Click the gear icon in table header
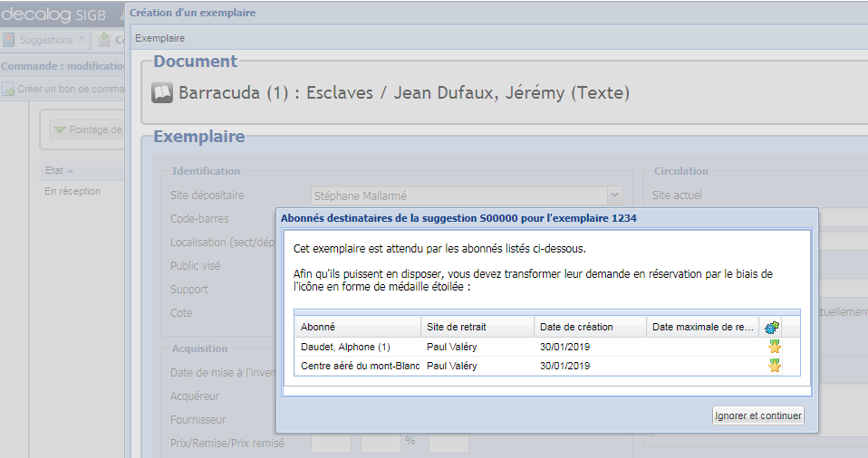 [772, 327]
